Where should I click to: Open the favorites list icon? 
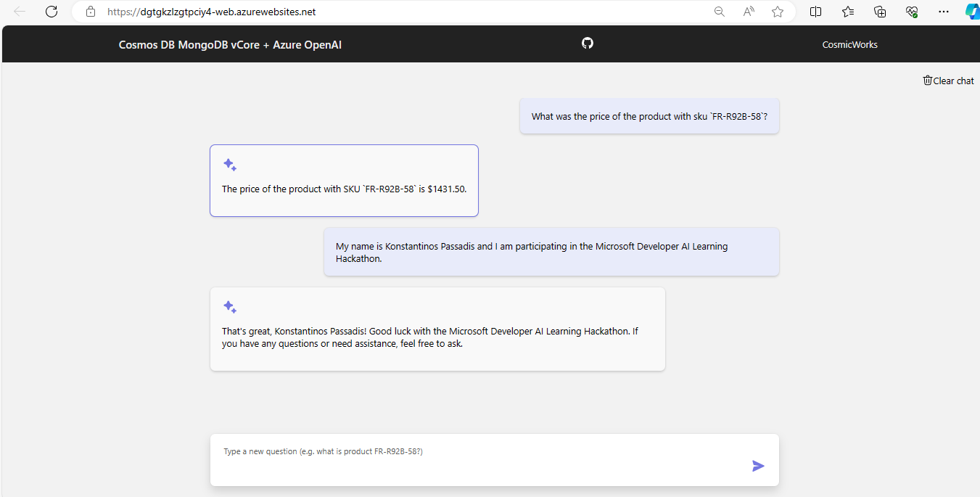(848, 12)
